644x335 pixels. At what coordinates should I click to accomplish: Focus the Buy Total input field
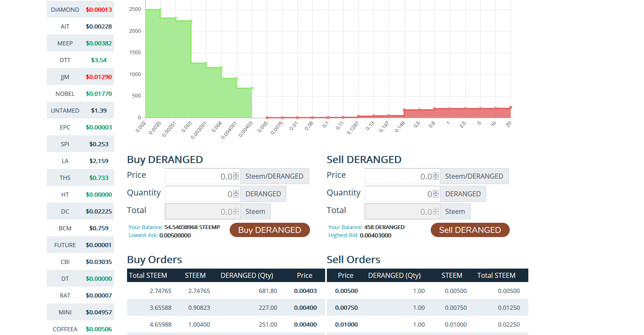click(x=202, y=211)
